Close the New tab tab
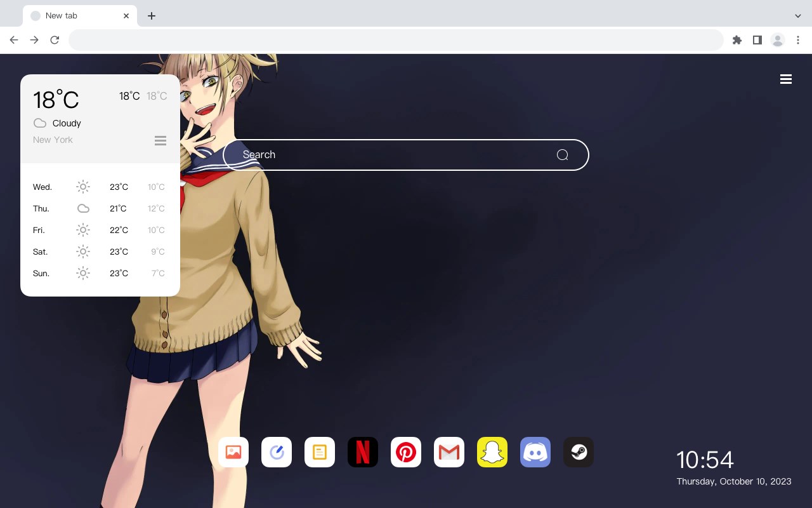812x508 pixels. point(126,16)
